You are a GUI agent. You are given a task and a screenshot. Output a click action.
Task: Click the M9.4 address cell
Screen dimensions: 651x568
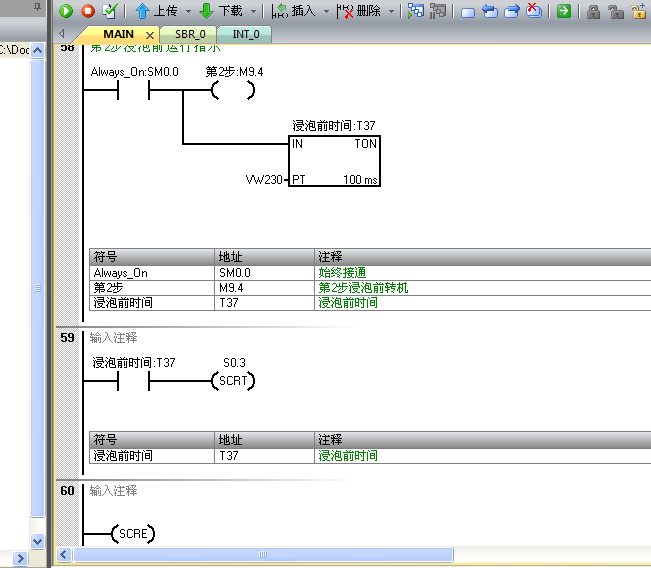pyautogui.click(x=264, y=288)
